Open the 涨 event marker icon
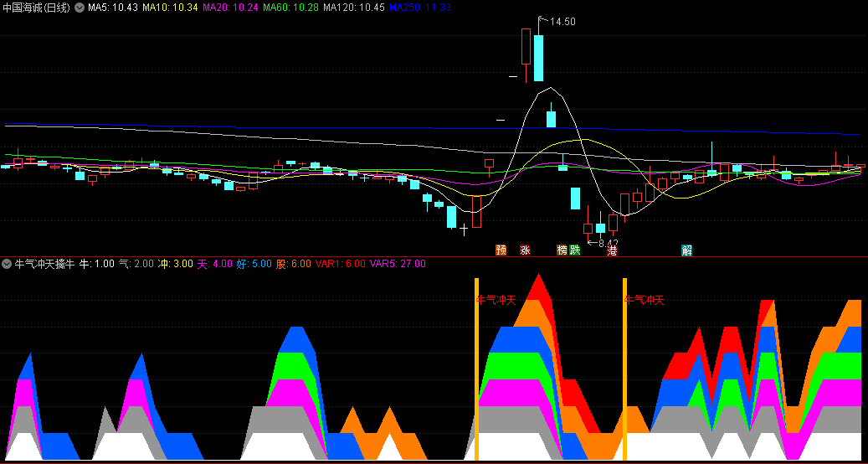Image resolution: width=868 pixels, height=464 pixels. coord(525,250)
